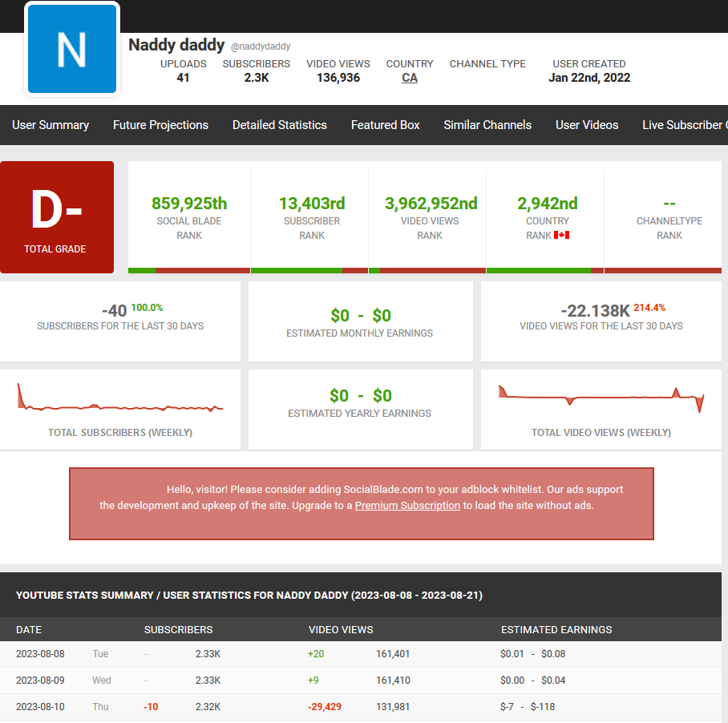View the Similar Channels tab

(487, 125)
